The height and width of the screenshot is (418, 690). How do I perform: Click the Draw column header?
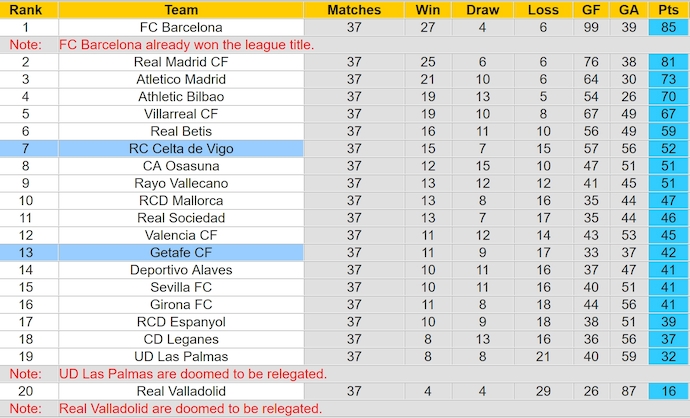(x=482, y=9)
